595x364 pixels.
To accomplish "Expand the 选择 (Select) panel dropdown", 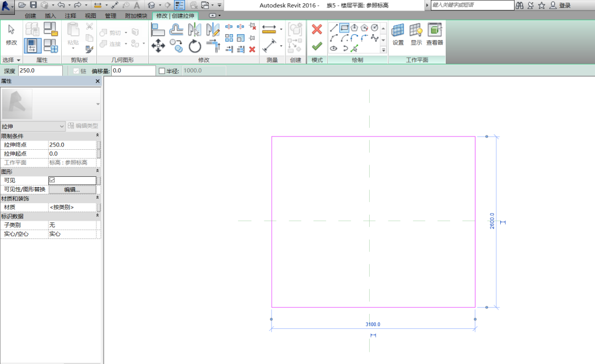I will pos(11,60).
